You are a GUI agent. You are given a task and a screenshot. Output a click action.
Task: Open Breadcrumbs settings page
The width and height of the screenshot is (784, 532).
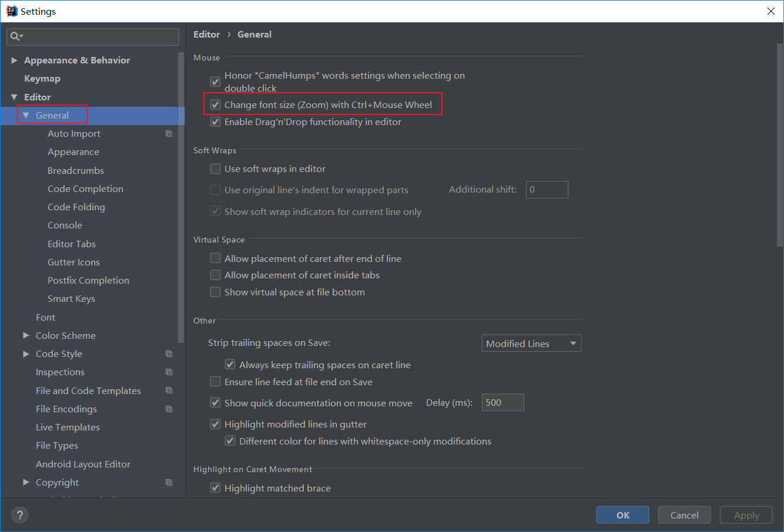pyautogui.click(x=76, y=171)
